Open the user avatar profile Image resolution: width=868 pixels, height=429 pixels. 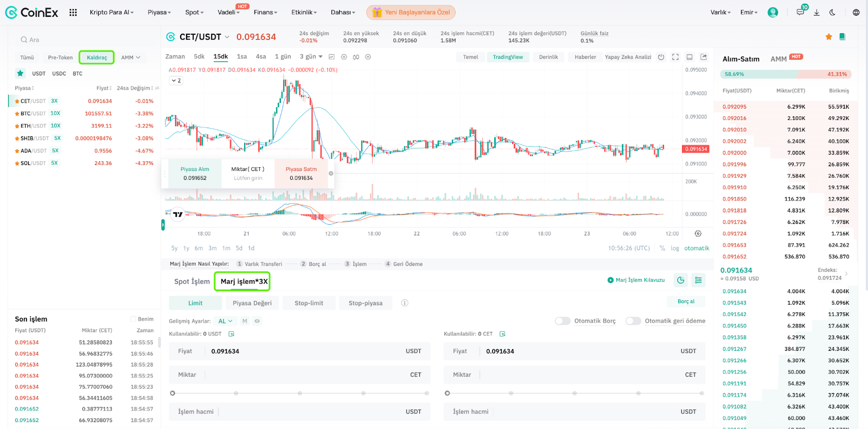(x=773, y=12)
